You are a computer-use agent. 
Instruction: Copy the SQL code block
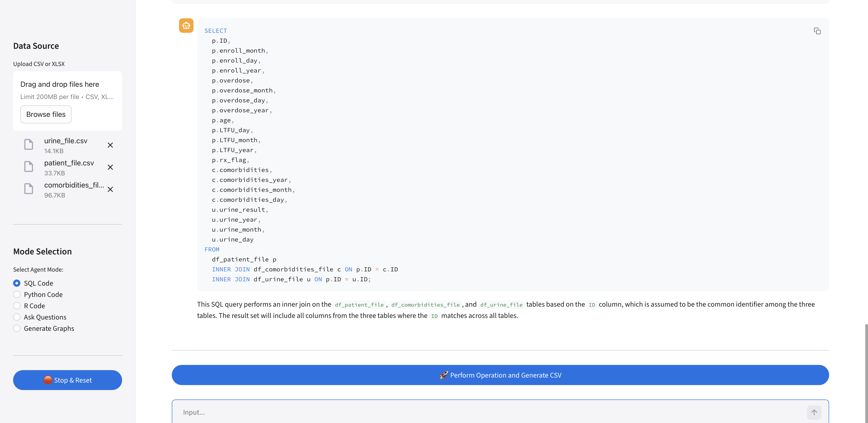coord(817,31)
